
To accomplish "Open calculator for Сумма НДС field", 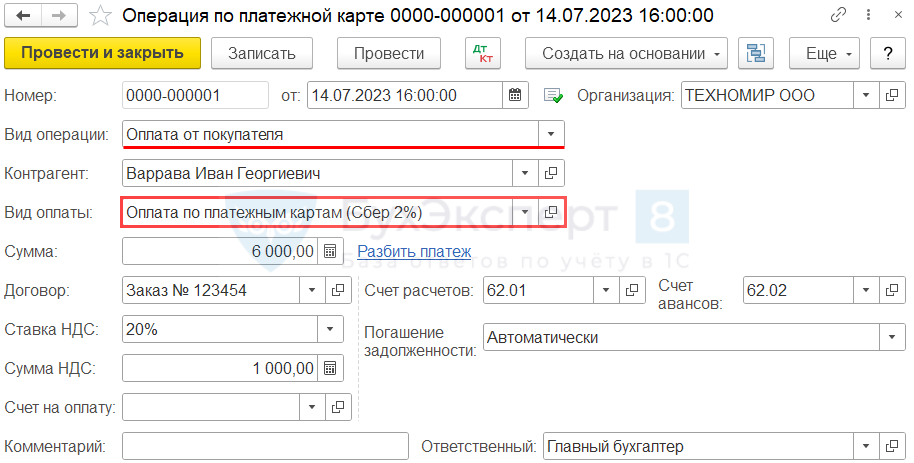I will tap(330, 368).
